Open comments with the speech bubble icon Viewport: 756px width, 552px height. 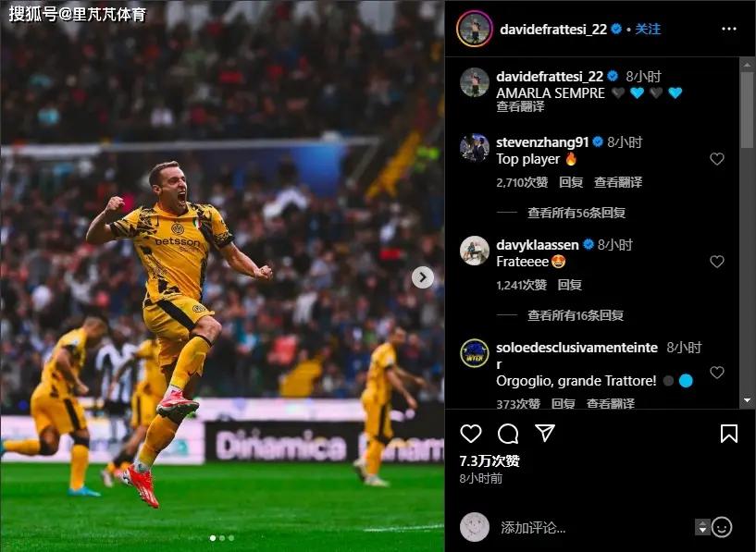(508, 434)
